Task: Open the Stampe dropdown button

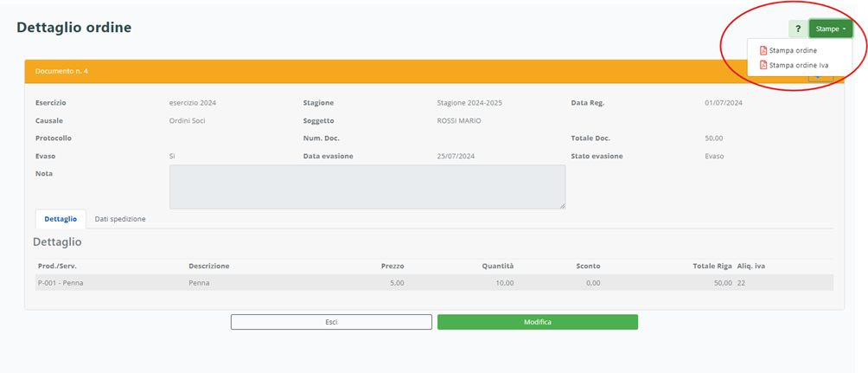Action: (x=831, y=29)
